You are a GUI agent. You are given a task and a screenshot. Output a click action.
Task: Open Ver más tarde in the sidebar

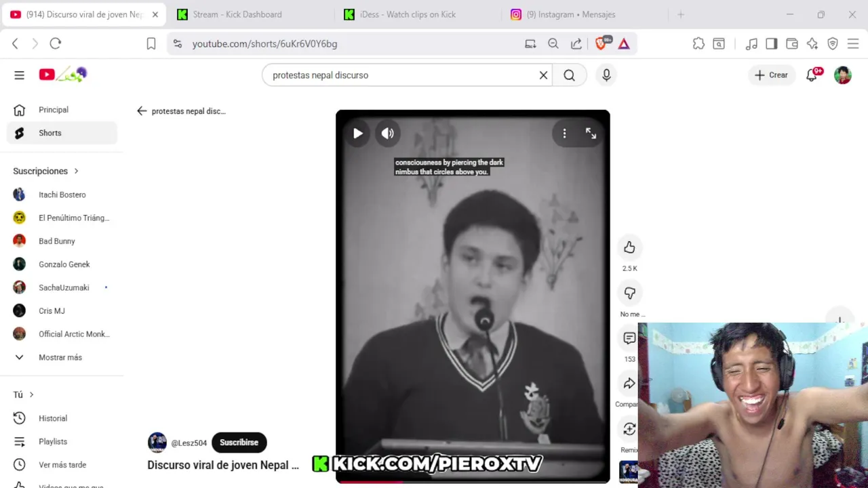tap(62, 465)
